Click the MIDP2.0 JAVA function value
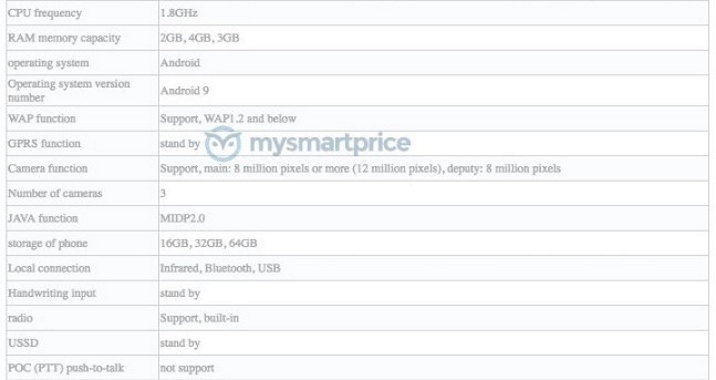Image resolution: width=716 pixels, height=380 pixels. click(182, 218)
